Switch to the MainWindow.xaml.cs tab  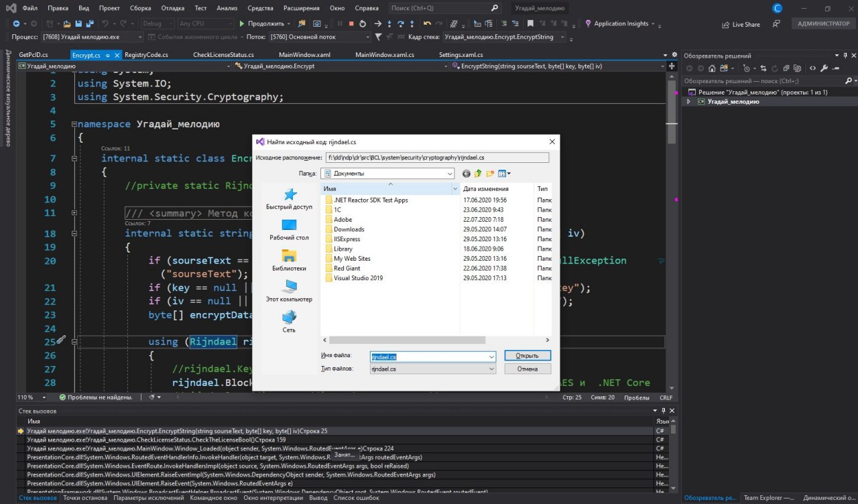[385, 55]
